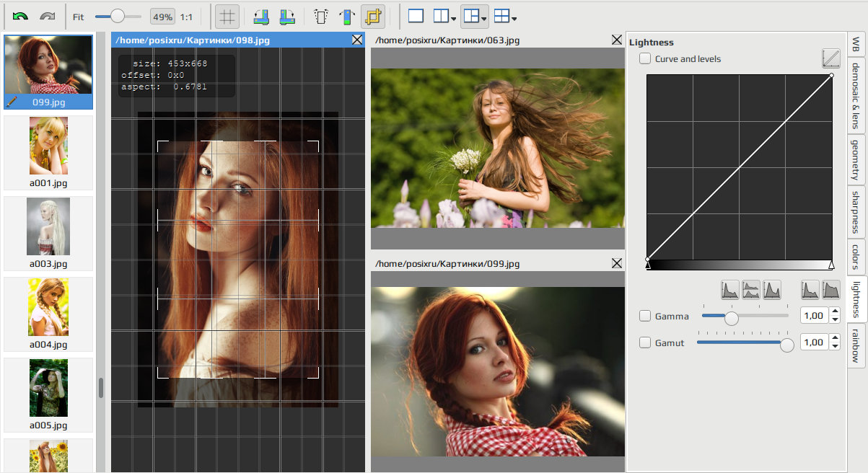Click the last histogram button in the two-button group
The width and height of the screenshot is (868, 473).
[831, 291]
